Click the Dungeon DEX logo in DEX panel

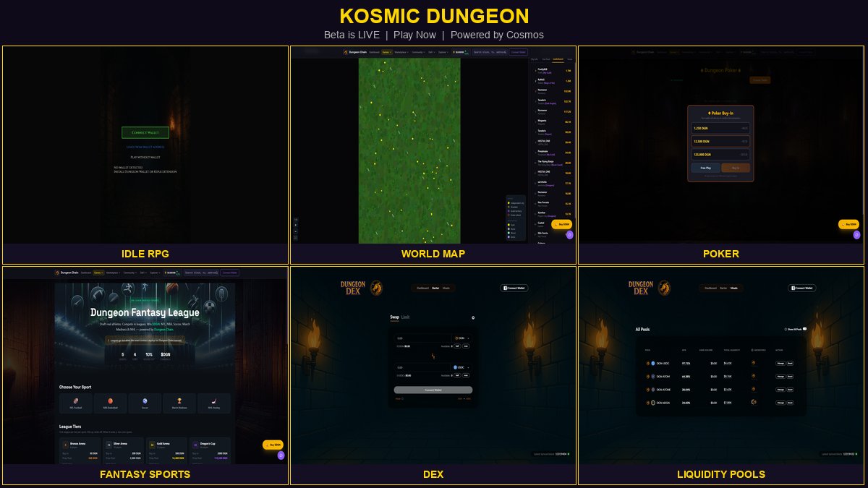point(353,288)
